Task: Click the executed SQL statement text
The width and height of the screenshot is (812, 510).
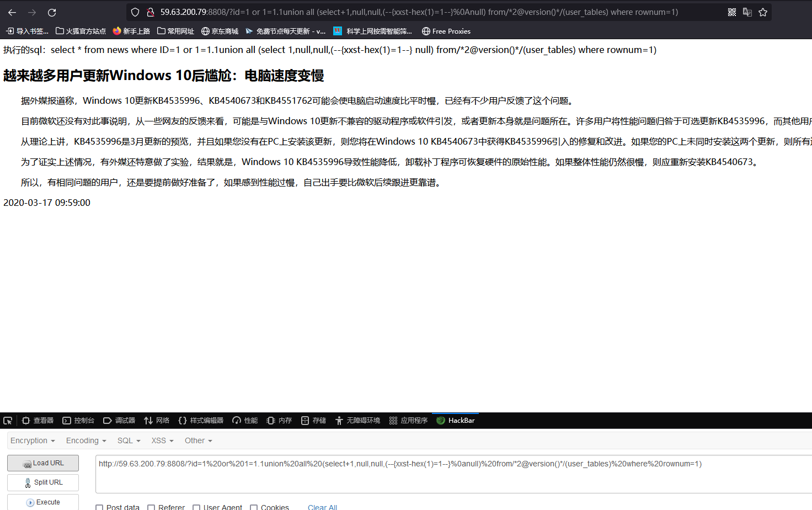Action: click(x=330, y=50)
